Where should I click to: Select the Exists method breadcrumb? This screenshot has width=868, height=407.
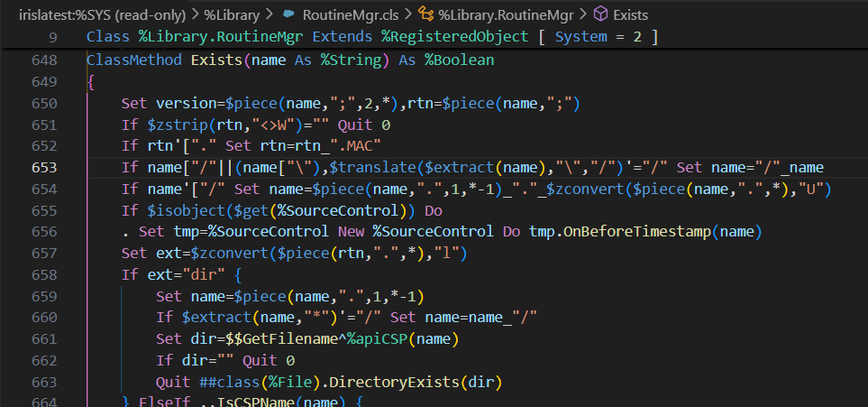[630, 15]
